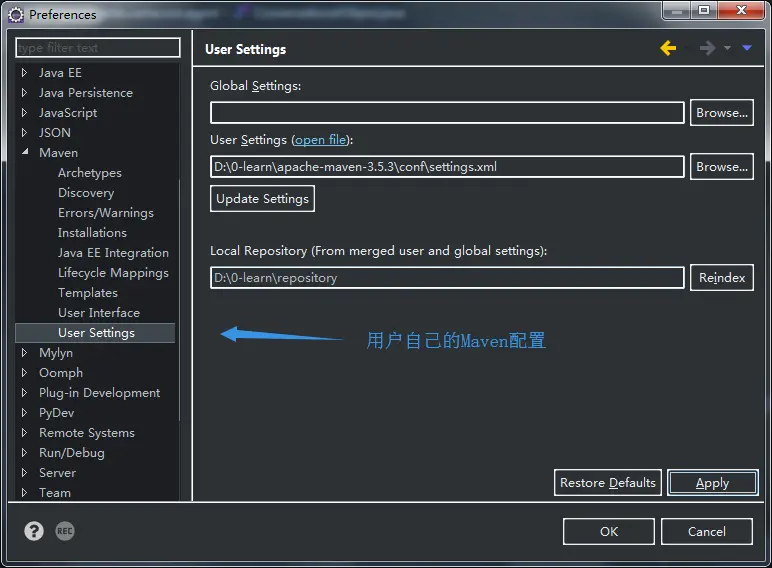The width and height of the screenshot is (772, 568).
Task: Expand the Oomph node
Action: click(24, 373)
